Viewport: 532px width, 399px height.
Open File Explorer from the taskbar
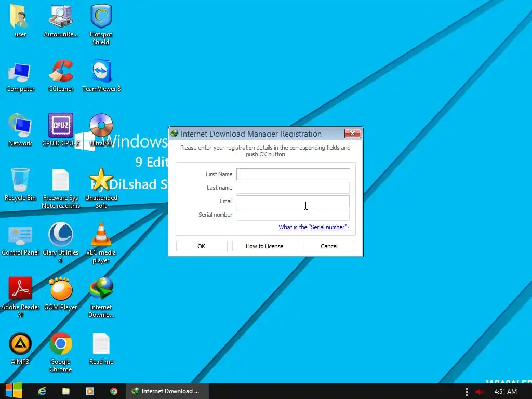pyautogui.click(x=66, y=391)
